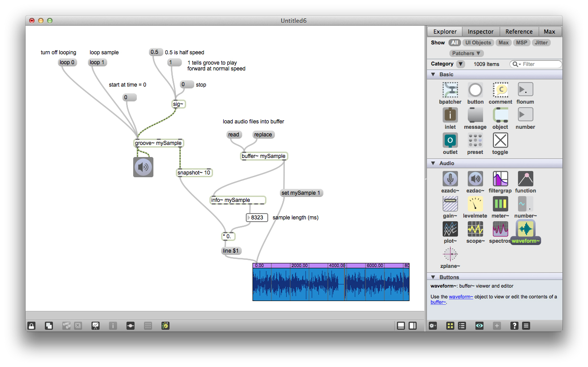The image size is (588, 367).
Task: Click the set mySample 1 message
Action: coord(301,193)
